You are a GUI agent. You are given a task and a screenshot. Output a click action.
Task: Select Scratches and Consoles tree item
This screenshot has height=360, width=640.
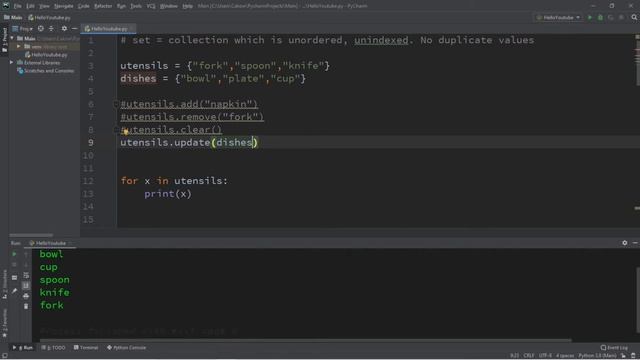coord(46,71)
